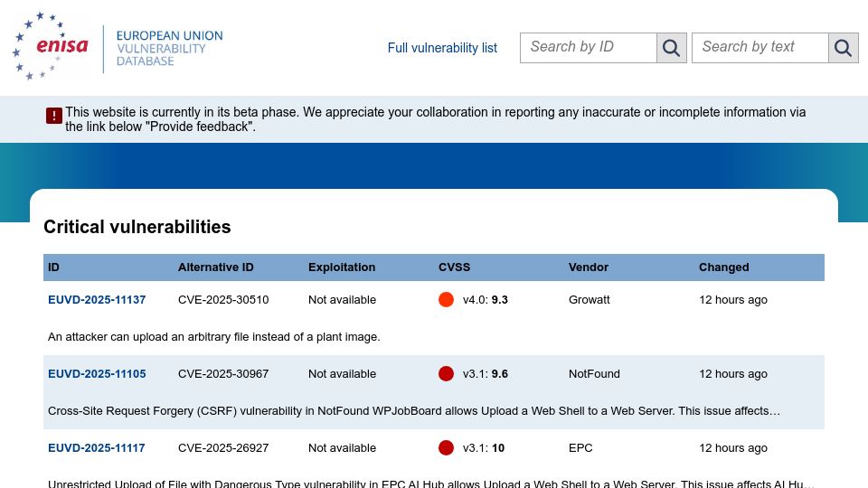Screen dimensions: 868x488
Task: Click 12 hours ago in the Growatt row
Action: 733,300
